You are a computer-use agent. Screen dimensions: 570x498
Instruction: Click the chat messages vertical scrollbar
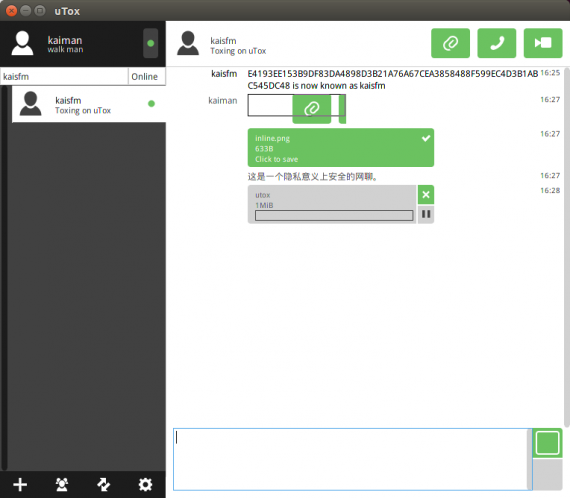pos(566,247)
